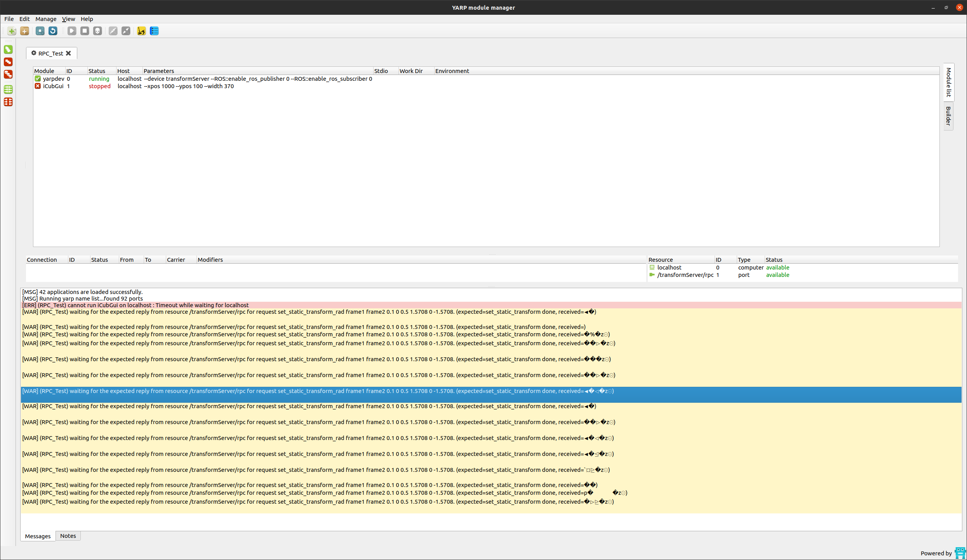Create a new application file
967x560 pixels.
click(x=11, y=31)
